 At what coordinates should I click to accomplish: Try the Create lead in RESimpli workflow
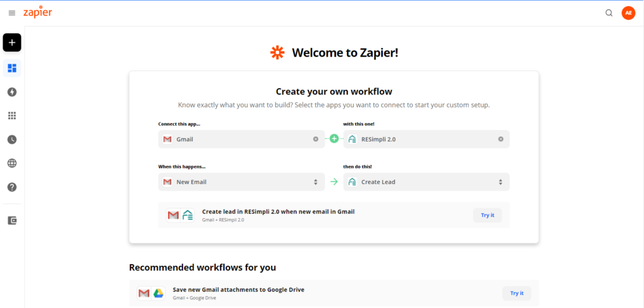point(487,215)
